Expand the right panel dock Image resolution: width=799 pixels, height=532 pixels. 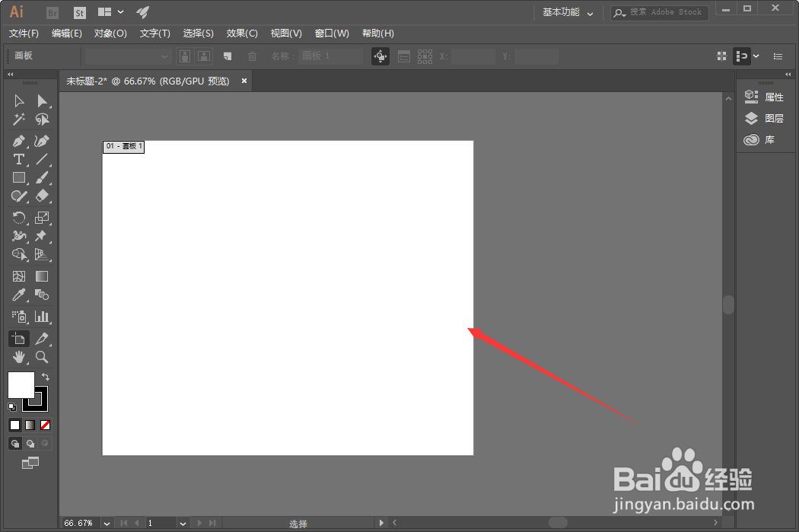click(x=788, y=75)
